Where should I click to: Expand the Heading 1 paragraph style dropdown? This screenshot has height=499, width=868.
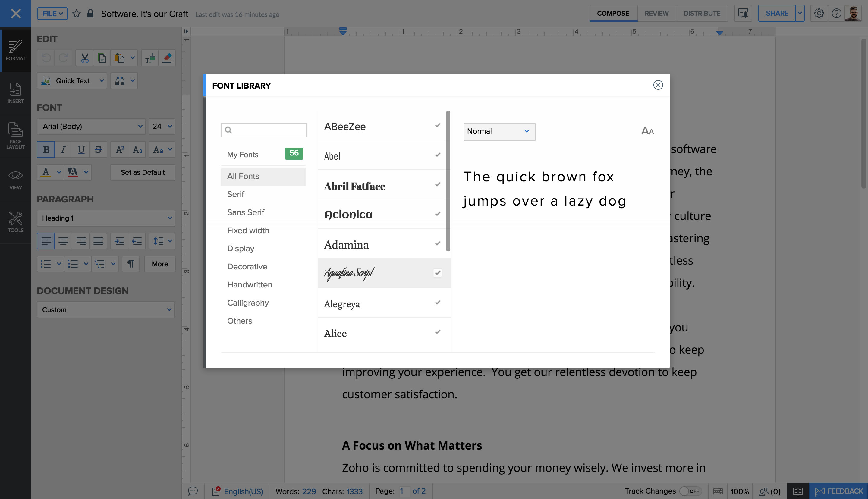click(x=106, y=218)
